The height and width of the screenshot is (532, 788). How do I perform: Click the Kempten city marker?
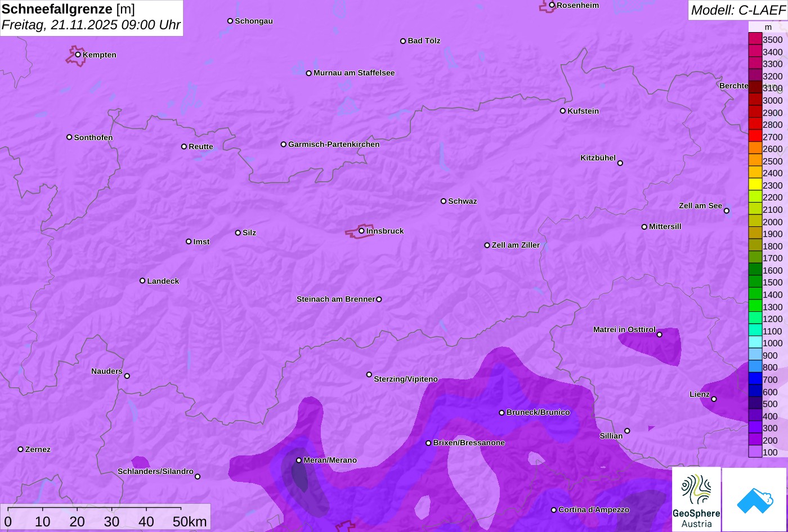pyautogui.click(x=78, y=55)
